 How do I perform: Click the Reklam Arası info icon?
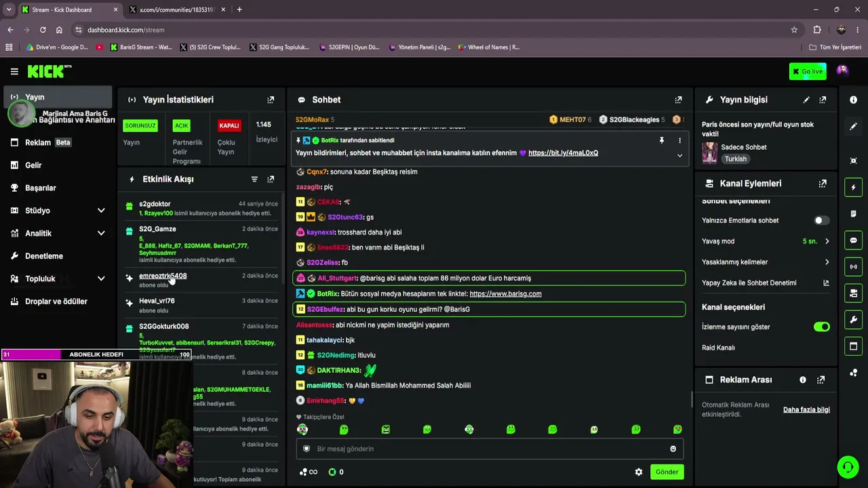(803, 380)
